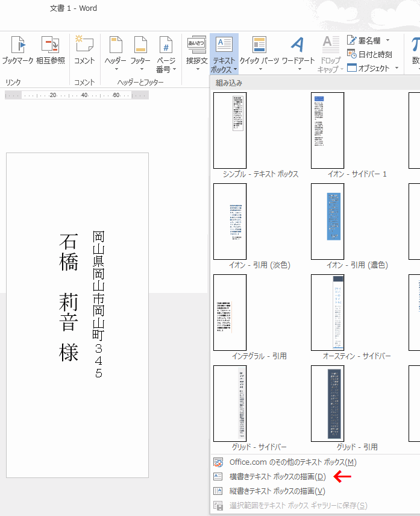Select the オースティン - サイドバー thumbnail

[x=328, y=313]
